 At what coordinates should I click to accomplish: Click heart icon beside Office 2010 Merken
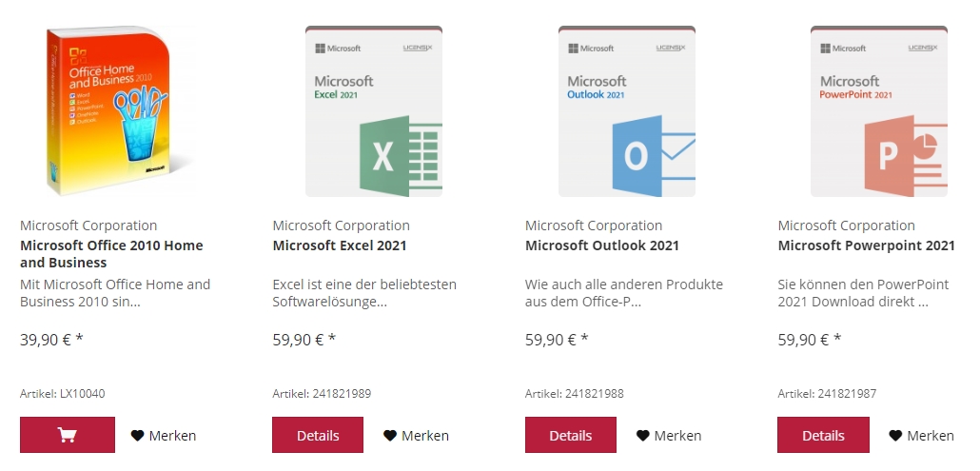138,436
